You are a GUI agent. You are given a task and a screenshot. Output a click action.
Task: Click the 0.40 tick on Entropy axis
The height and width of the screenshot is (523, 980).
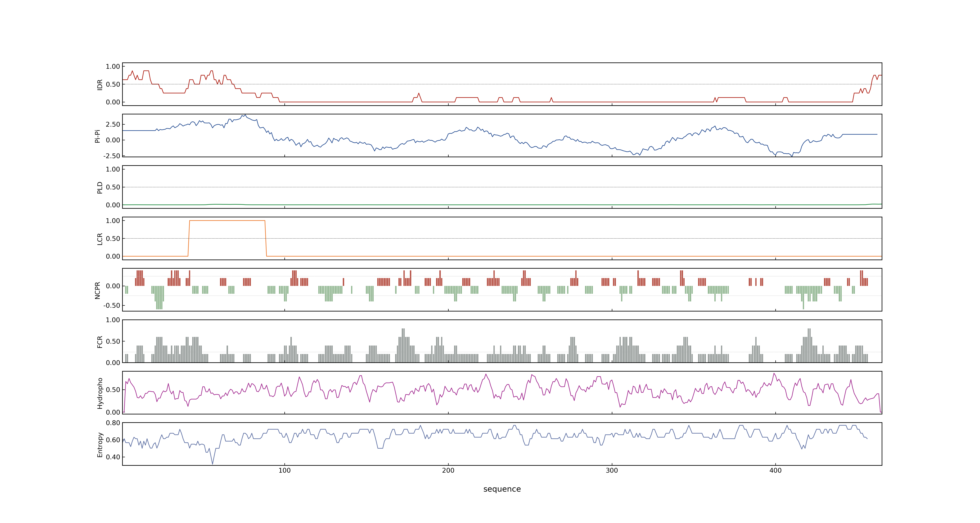coord(113,457)
